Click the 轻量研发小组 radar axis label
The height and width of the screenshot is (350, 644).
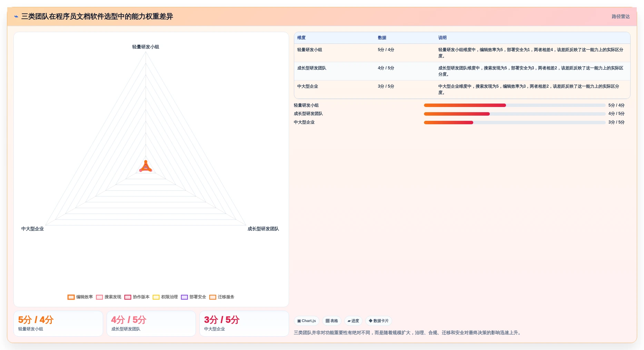tap(146, 47)
